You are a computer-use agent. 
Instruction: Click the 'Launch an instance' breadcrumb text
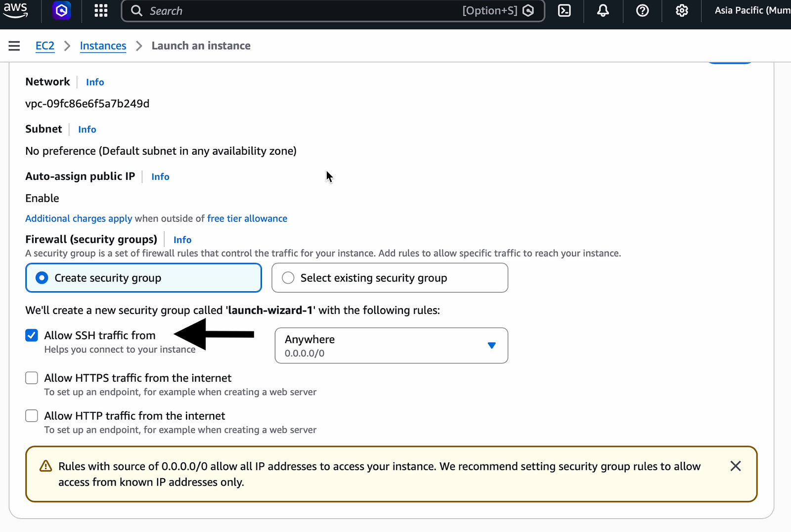coord(201,46)
